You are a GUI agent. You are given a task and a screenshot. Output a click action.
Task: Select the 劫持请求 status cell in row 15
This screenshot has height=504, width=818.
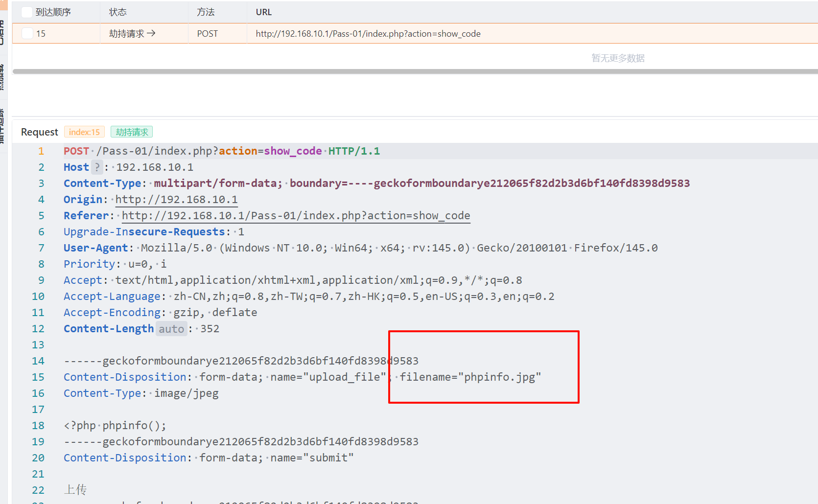(132, 33)
